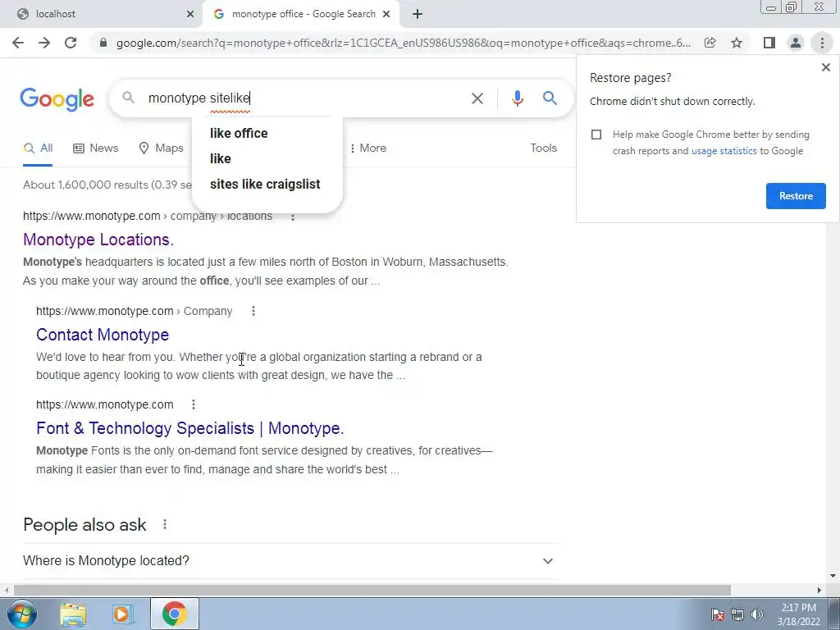Viewport: 840px width, 630px height.
Task: Click into the monotype sitelike search field
Action: [305, 98]
